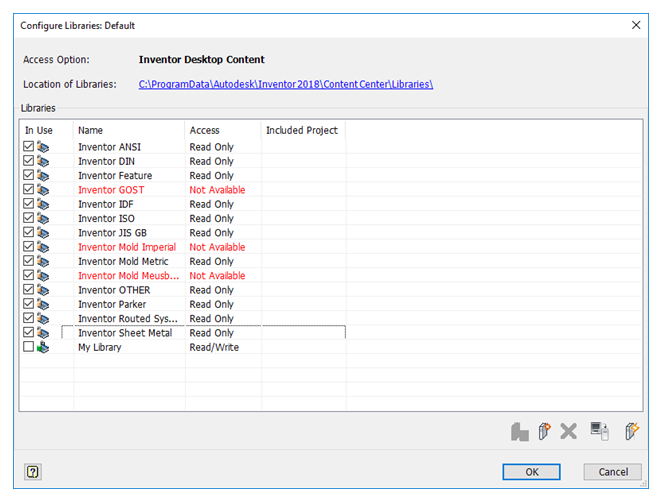Select the red Inventor Mold Meusb... name
The width and height of the screenshot is (661, 499).
(129, 276)
